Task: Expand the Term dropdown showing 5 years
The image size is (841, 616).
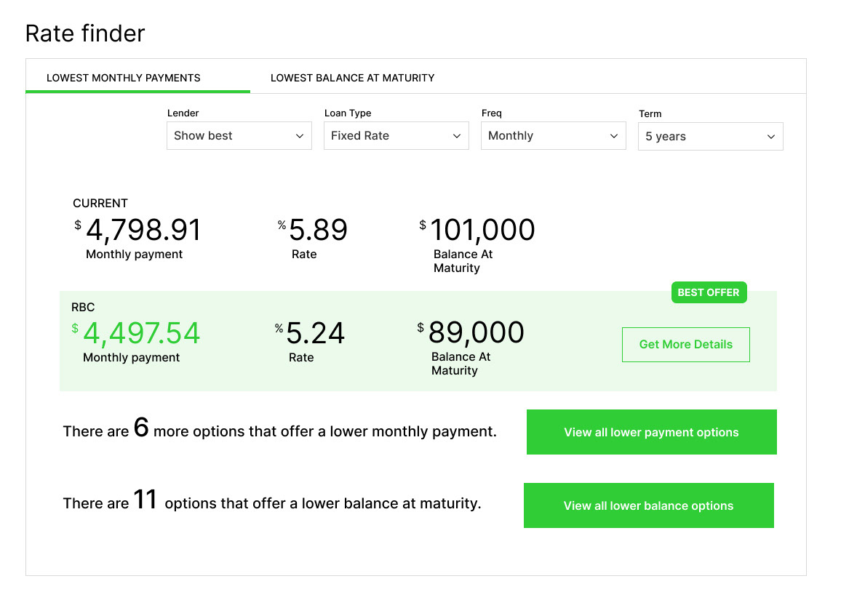Action: (711, 136)
